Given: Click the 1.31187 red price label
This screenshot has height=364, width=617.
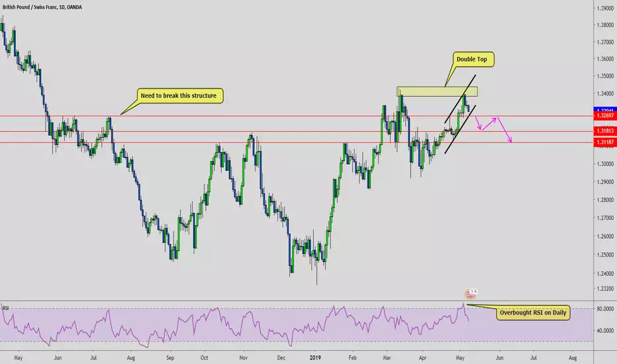Looking at the screenshot, I should tap(605, 142).
